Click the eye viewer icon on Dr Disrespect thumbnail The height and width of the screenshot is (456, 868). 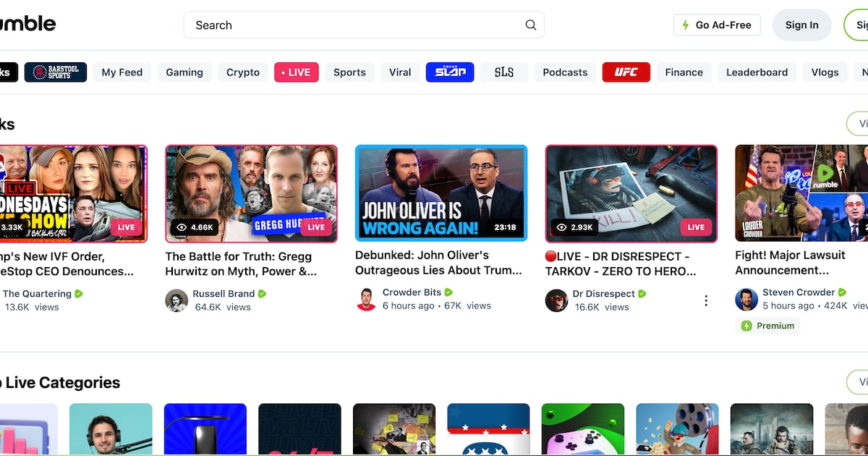coord(561,227)
